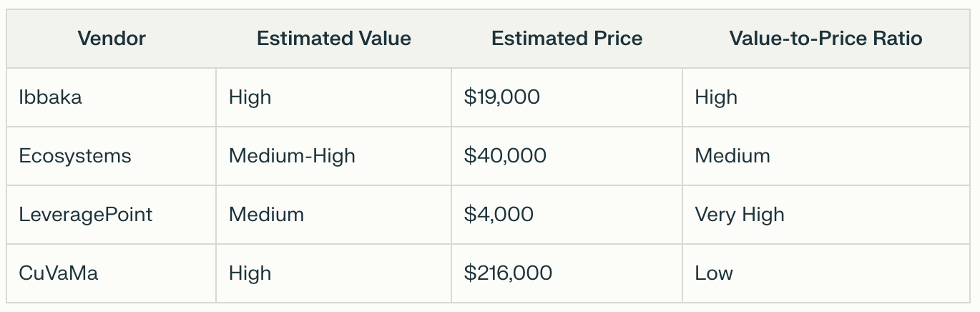Click the Medium-High estimated value cell

334,156
